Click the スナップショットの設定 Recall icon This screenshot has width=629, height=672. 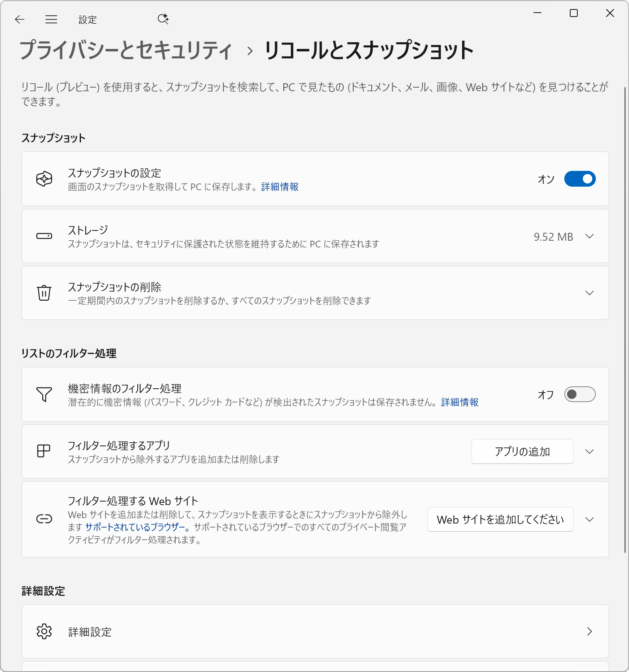[44, 179]
